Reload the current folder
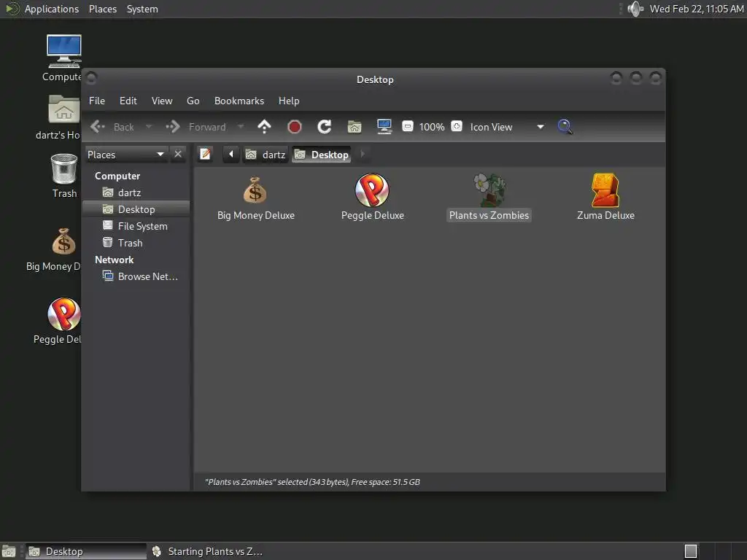 pos(325,127)
